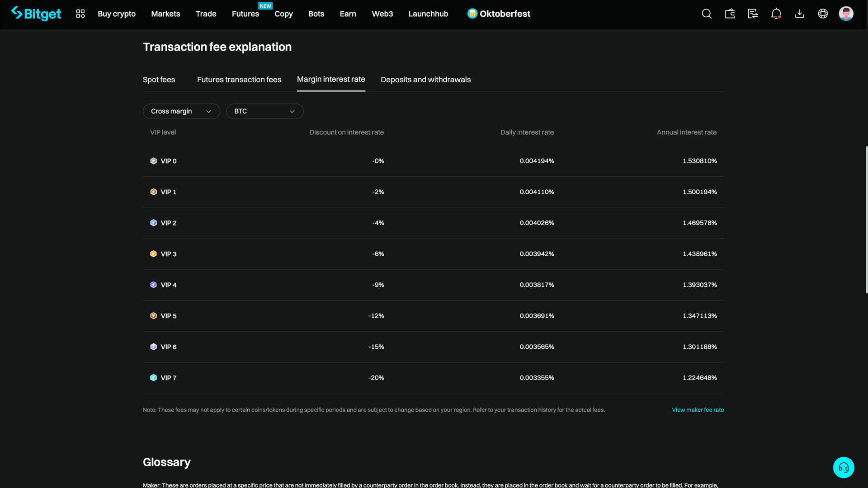Select the Deposits and withdrawals tab
The height and width of the screenshot is (488, 868).
tap(426, 80)
